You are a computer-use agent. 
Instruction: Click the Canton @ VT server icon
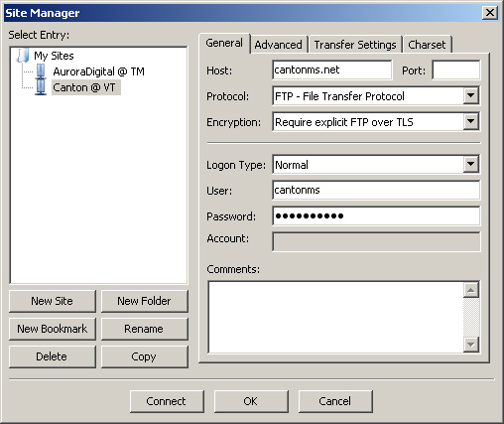pos(41,87)
